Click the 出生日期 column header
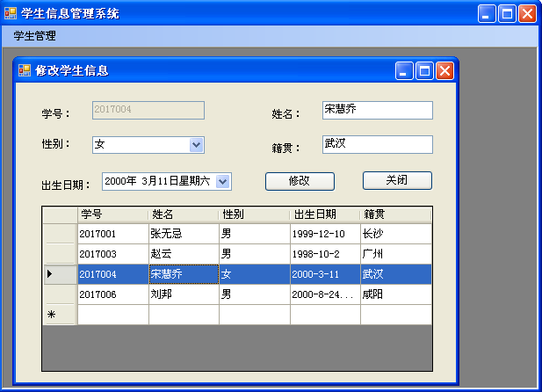The width and height of the screenshot is (542, 392). 324,214
